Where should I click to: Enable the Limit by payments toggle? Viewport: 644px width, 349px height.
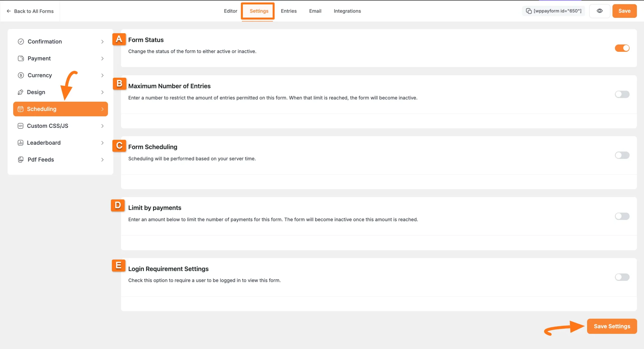(622, 216)
